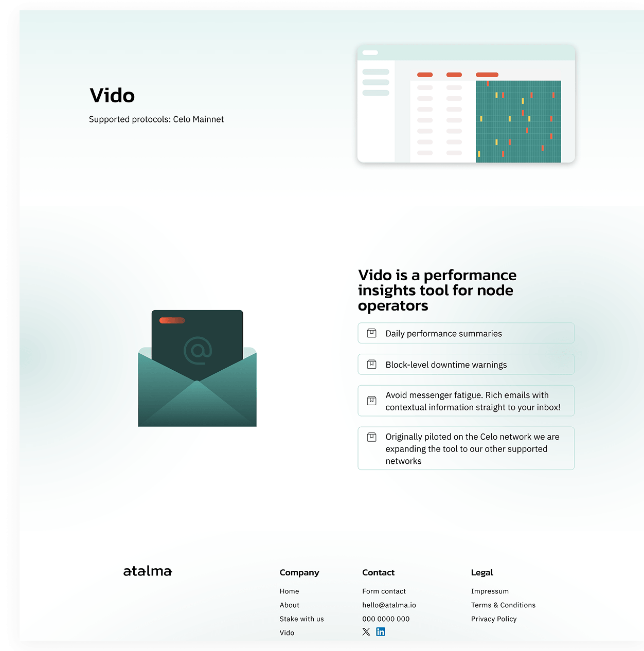Viewport: 644px width, 651px height.
Task: Select the Block-level downtime warnings card
Action: (466, 365)
